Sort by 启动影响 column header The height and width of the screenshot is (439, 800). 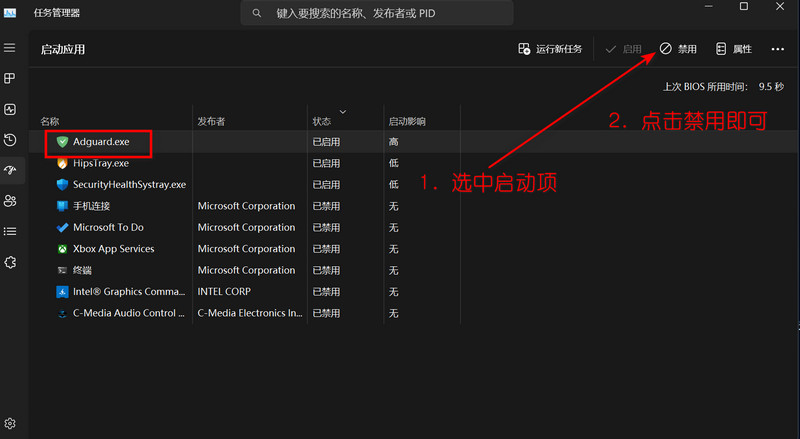click(407, 121)
